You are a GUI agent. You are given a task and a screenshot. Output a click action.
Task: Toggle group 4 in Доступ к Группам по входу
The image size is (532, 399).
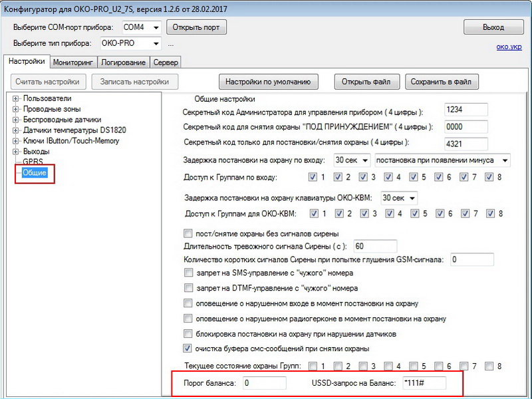coord(388,177)
